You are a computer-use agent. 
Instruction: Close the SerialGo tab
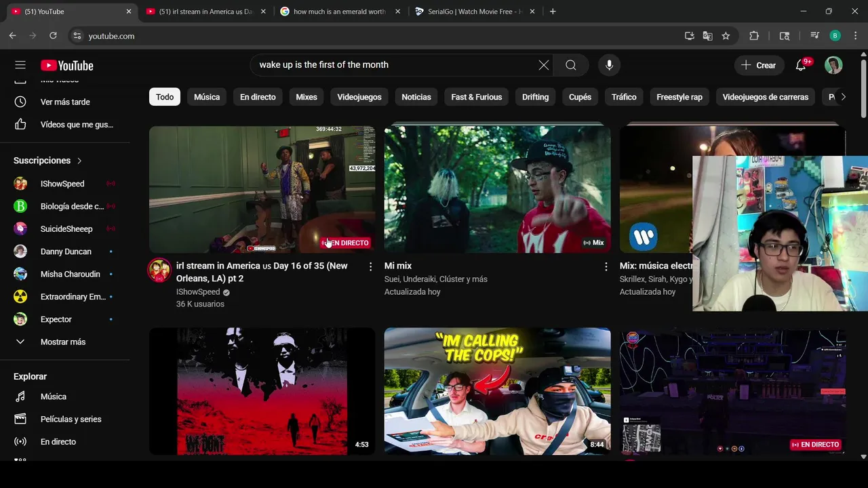[532, 12]
